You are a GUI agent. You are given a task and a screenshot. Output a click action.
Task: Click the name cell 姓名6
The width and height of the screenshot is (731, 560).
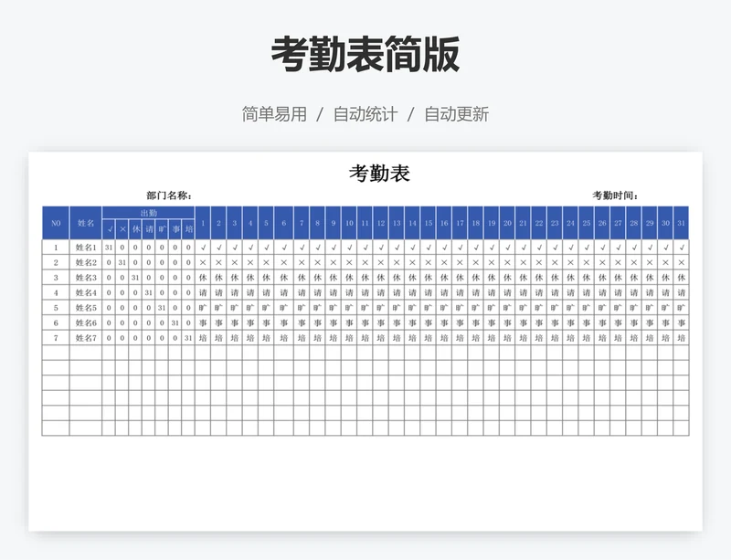tap(86, 322)
